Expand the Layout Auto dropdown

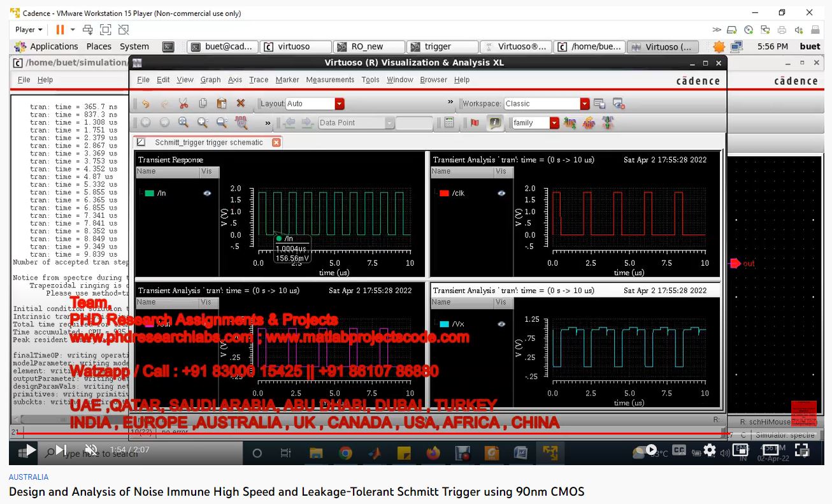coord(339,104)
